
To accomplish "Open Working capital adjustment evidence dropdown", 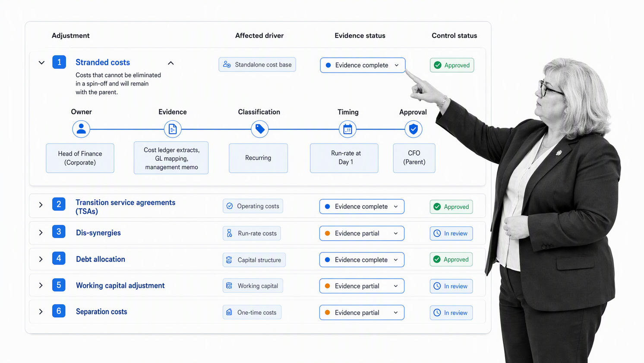I will [x=362, y=286].
